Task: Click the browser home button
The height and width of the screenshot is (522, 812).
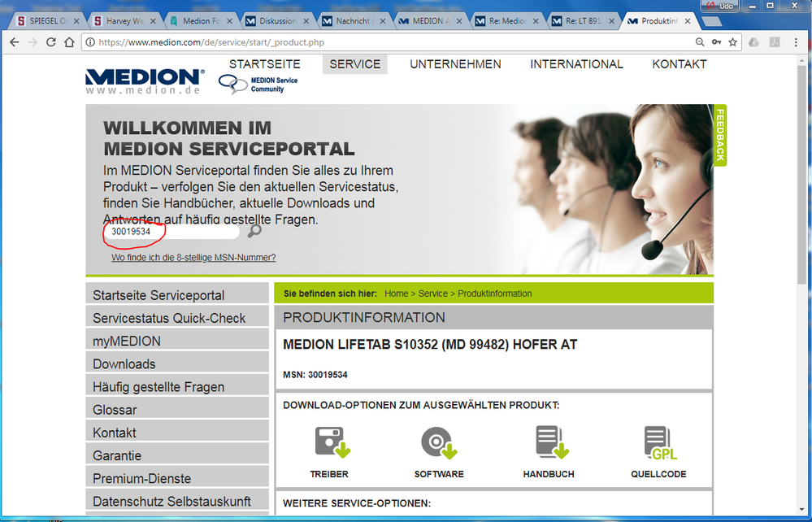Action: point(72,42)
